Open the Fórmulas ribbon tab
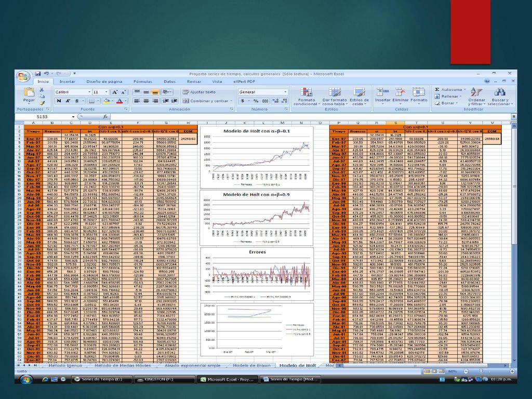 [142, 82]
